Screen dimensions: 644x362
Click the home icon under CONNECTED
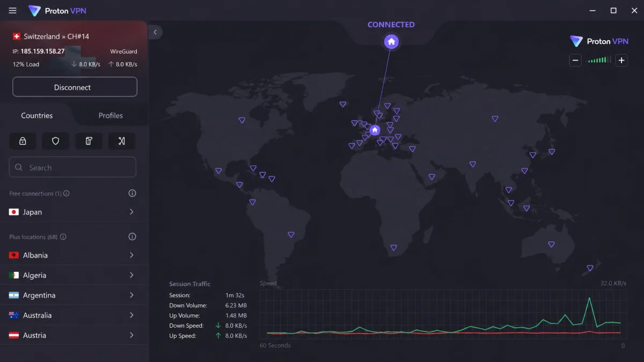[391, 41]
